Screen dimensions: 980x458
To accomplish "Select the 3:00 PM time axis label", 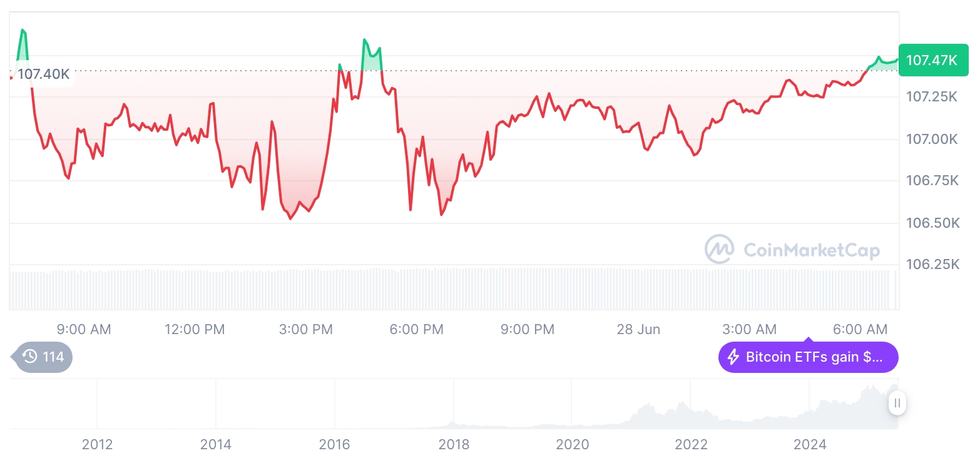I will tap(306, 329).
